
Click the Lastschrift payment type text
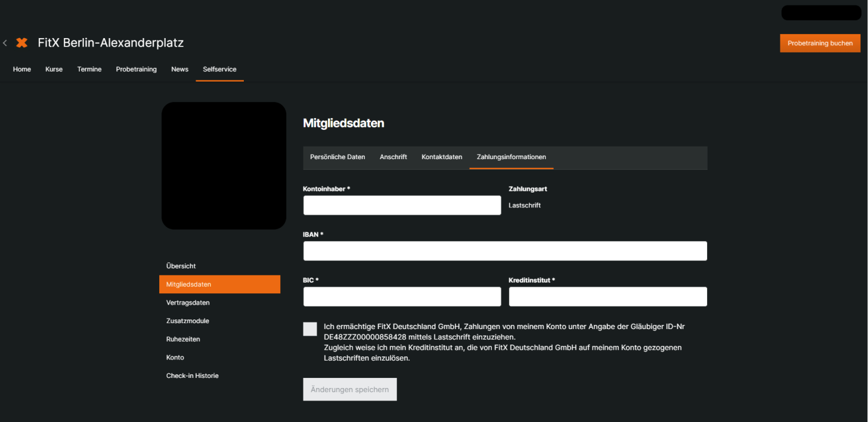coord(525,205)
